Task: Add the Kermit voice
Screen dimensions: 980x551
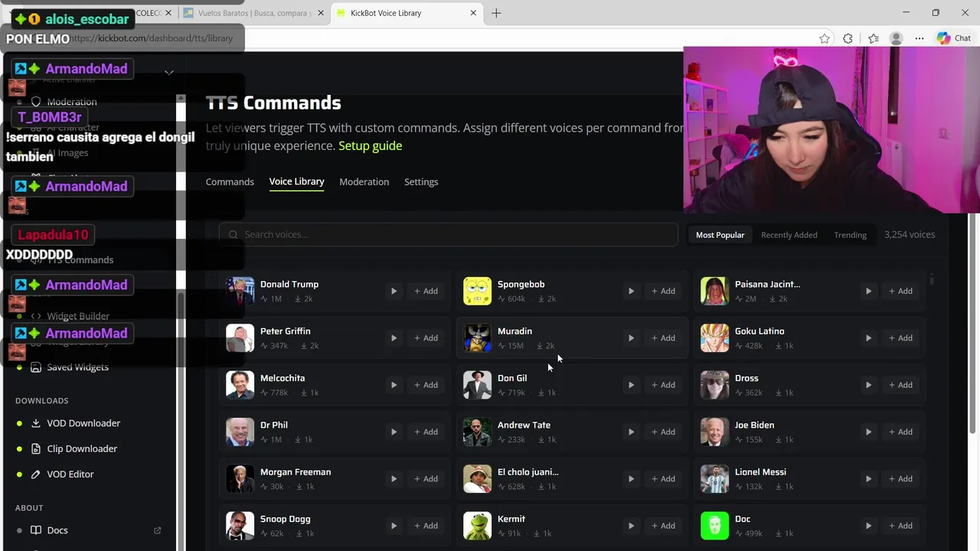Action: tap(663, 526)
